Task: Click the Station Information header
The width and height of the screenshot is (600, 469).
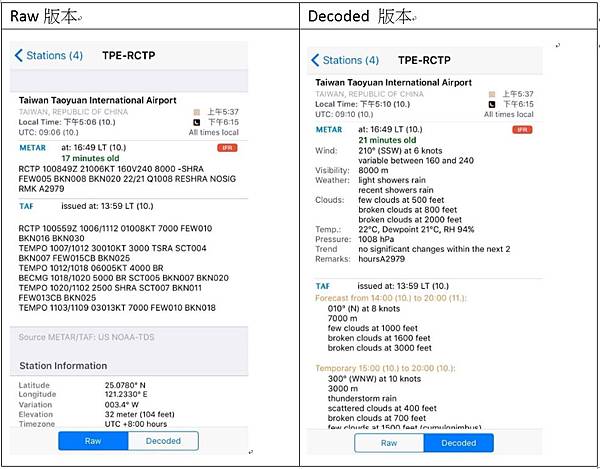Action: click(x=63, y=366)
